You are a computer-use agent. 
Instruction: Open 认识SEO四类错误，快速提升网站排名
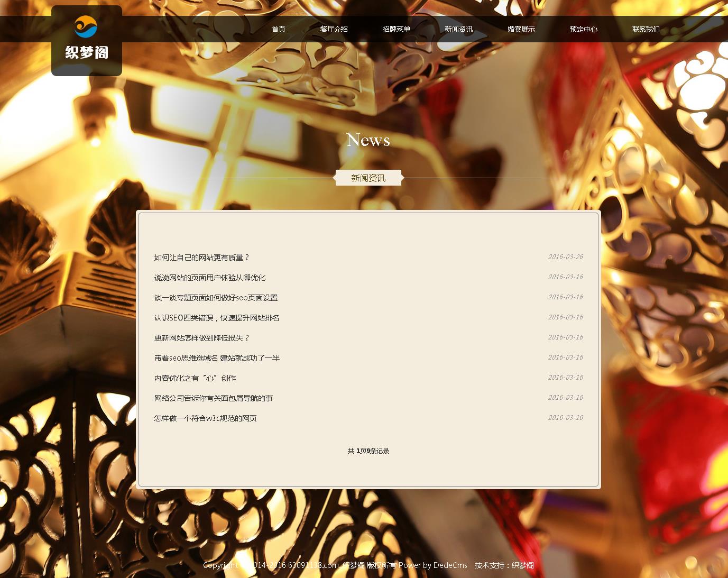pos(217,318)
